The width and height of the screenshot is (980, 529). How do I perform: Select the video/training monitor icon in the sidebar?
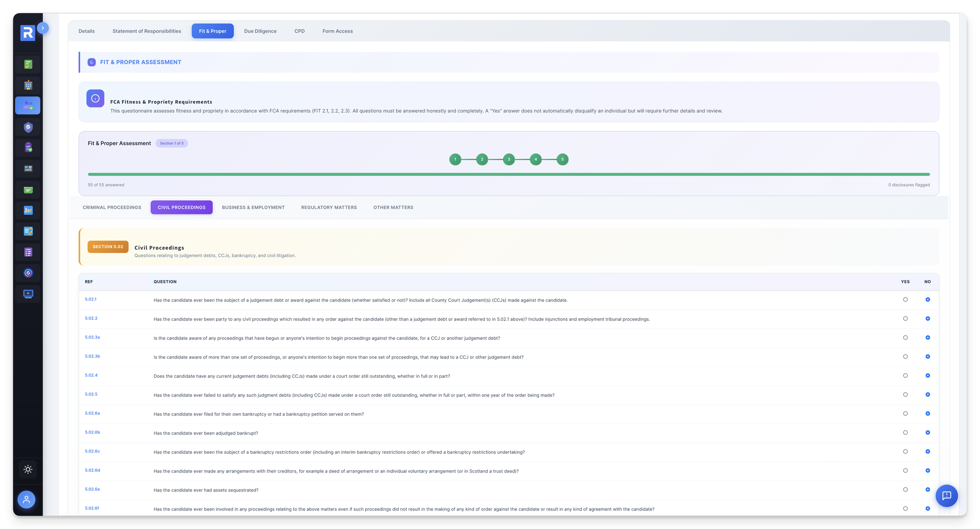click(x=27, y=294)
